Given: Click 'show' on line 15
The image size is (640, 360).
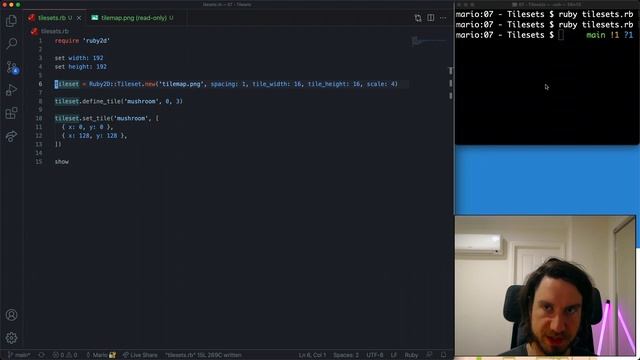Looking at the screenshot, I should [x=62, y=162].
